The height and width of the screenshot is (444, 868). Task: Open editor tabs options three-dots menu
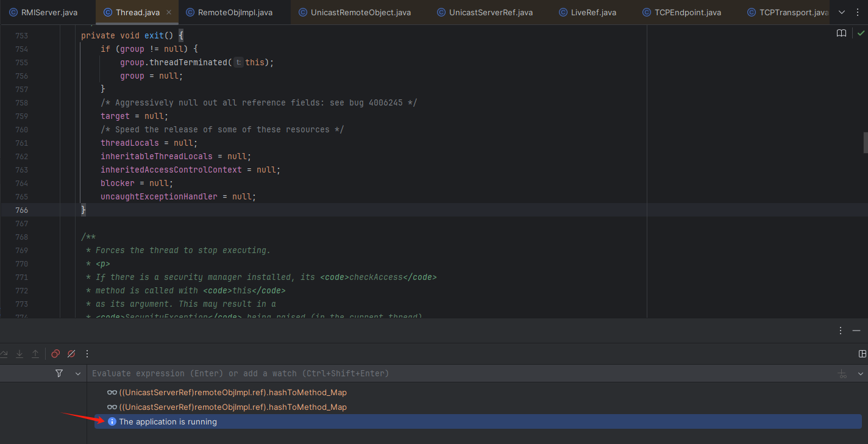click(x=858, y=12)
